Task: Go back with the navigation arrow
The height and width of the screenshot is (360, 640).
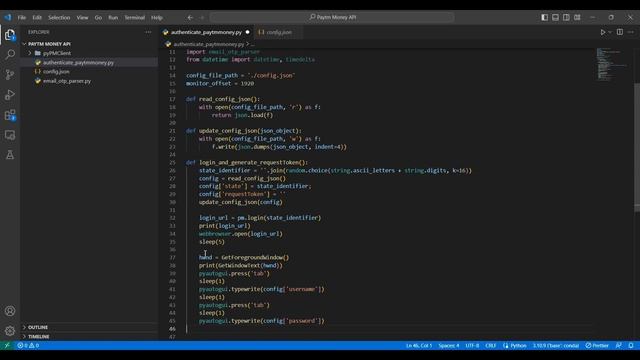Action: (x=190, y=18)
